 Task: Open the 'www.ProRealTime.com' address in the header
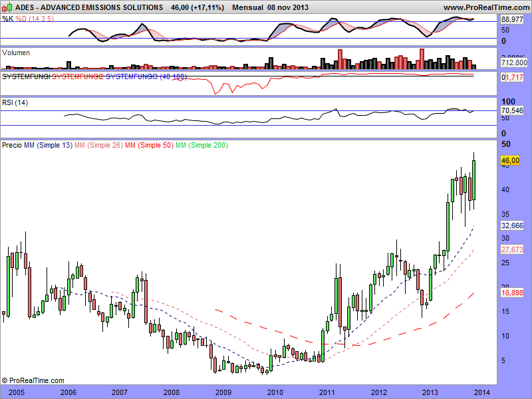(486, 7)
